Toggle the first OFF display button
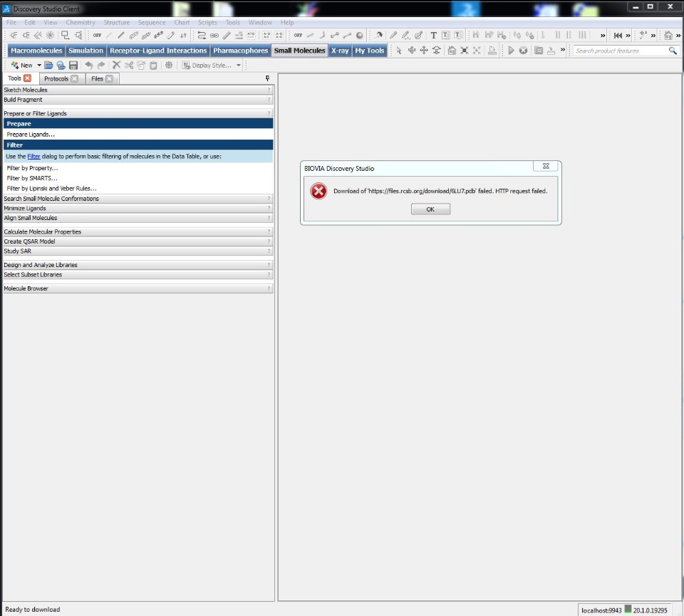Screen dimensions: 684x616 point(98,36)
